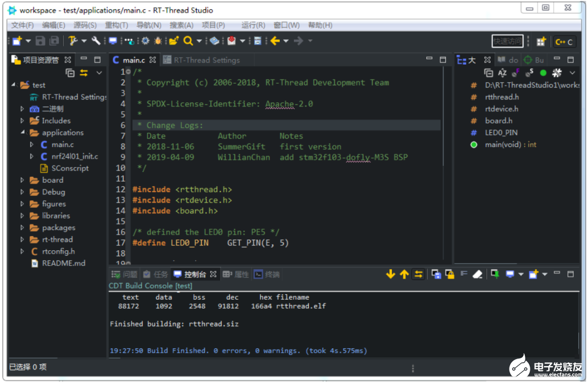Switch to the 问题 tab
The width and height of the screenshot is (588, 383).
click(x=124, y=274)
